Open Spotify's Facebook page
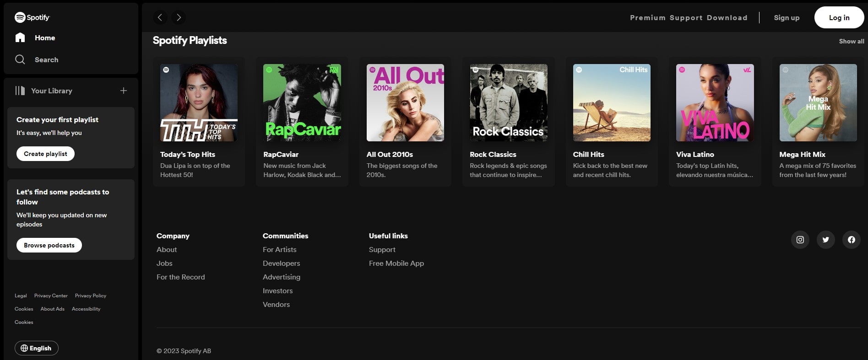Screen dimensions: 868x360 pyautogui.click(x=852, y=240)
